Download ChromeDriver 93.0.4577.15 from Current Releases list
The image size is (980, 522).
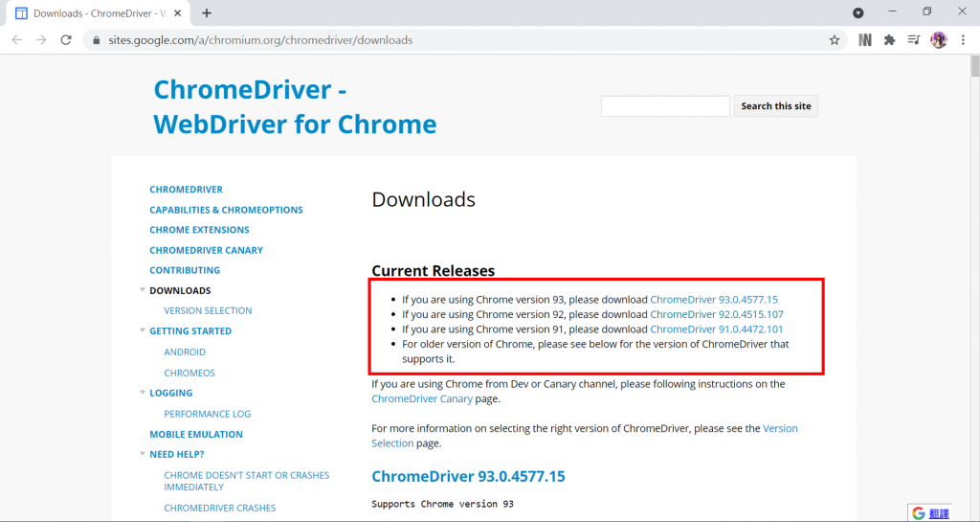(x=714, y=300)
